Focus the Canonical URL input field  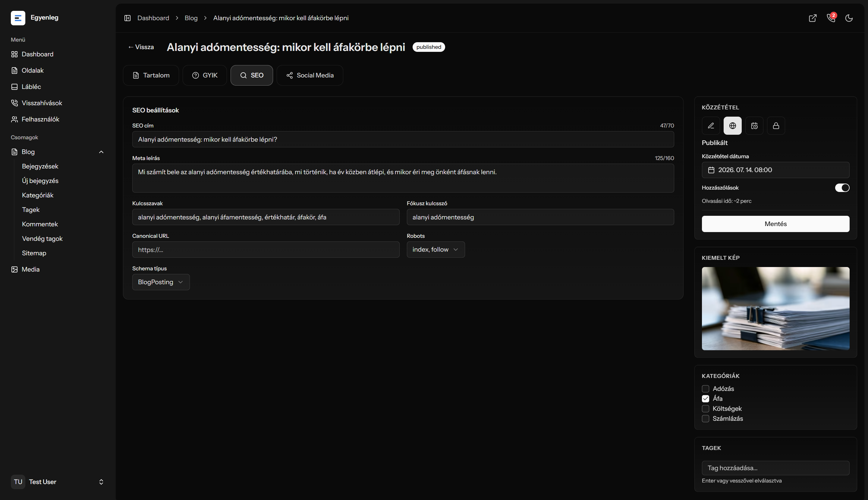[266, 250]
